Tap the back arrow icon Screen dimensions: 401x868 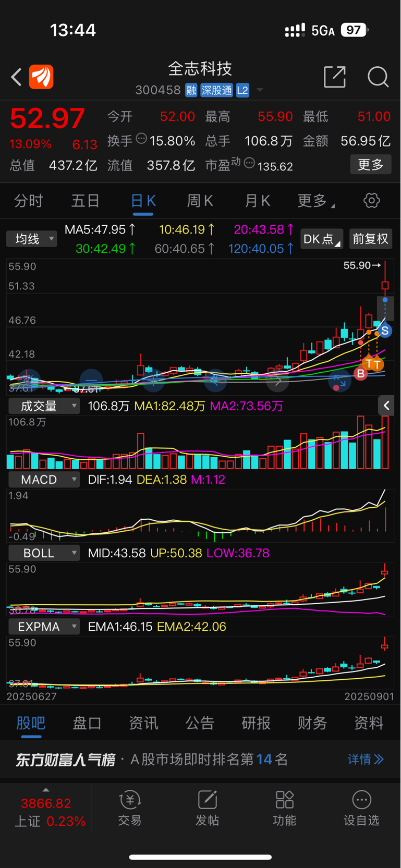16,77
